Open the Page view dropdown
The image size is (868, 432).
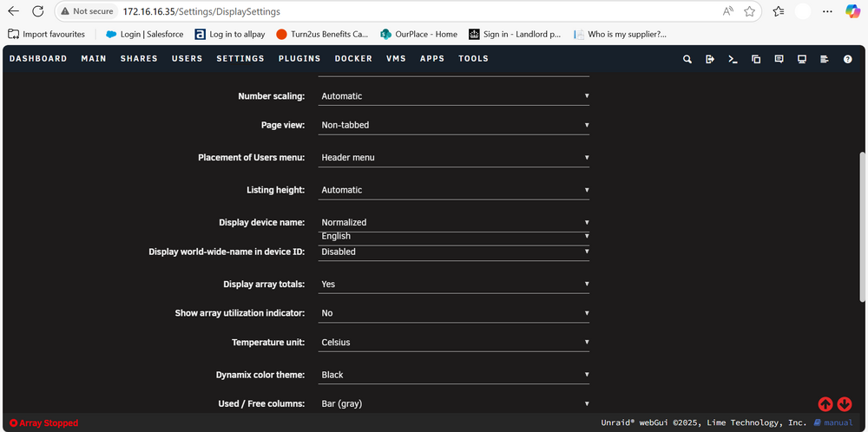tap(455, 125)
